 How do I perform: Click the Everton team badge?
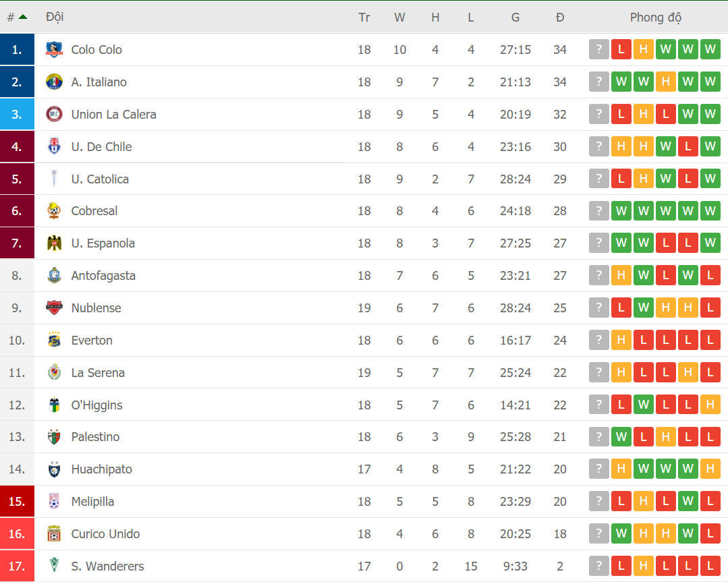54,341
